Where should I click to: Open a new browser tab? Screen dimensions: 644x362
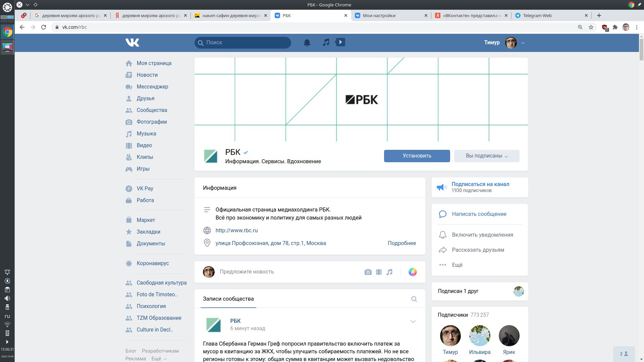(599, 15)
